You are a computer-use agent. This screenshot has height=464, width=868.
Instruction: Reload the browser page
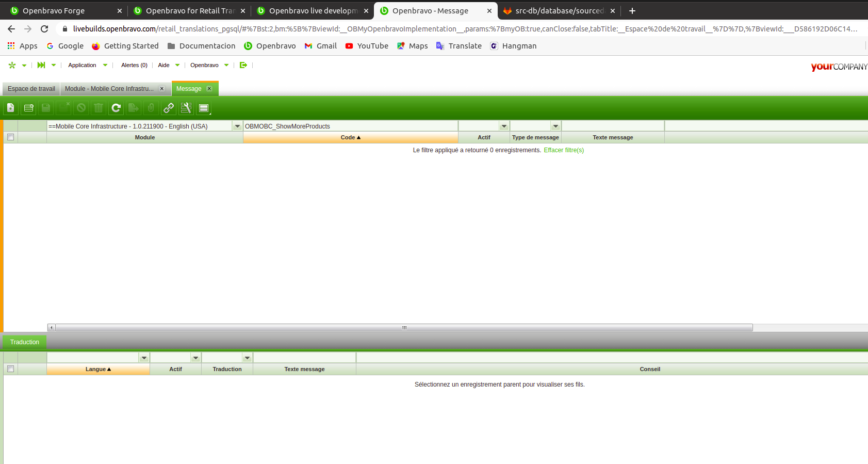click(x=44, y=29)
